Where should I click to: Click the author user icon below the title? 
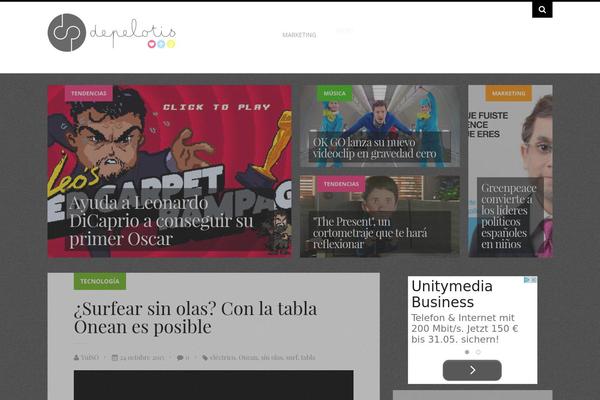[77, 358]
